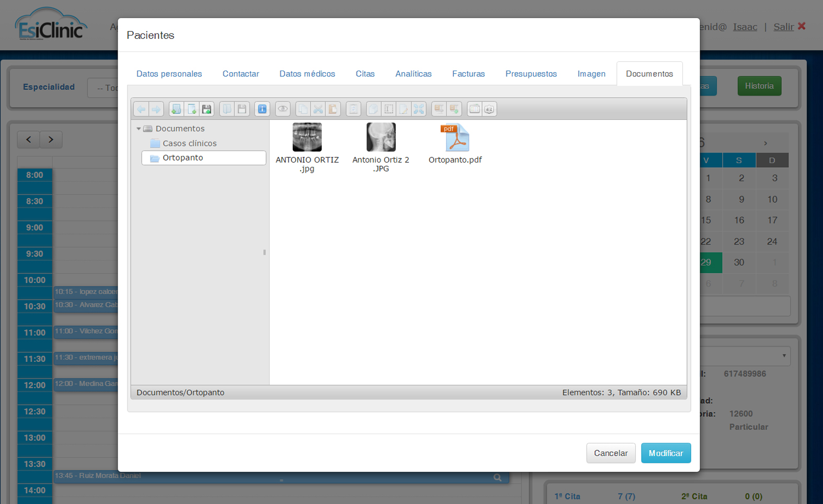Viewport: 823px width, 504px height.
Task: Click the sidebar resize handle divider
Action: 265,253
